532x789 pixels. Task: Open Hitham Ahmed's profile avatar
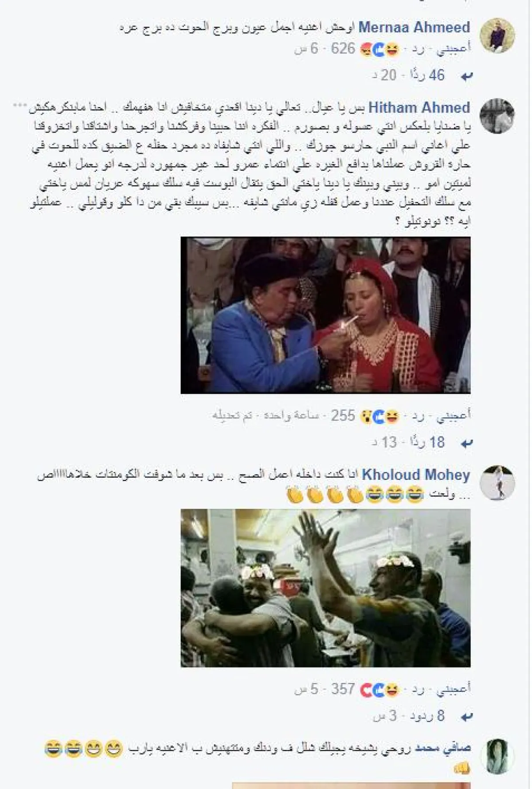(497, 116)
